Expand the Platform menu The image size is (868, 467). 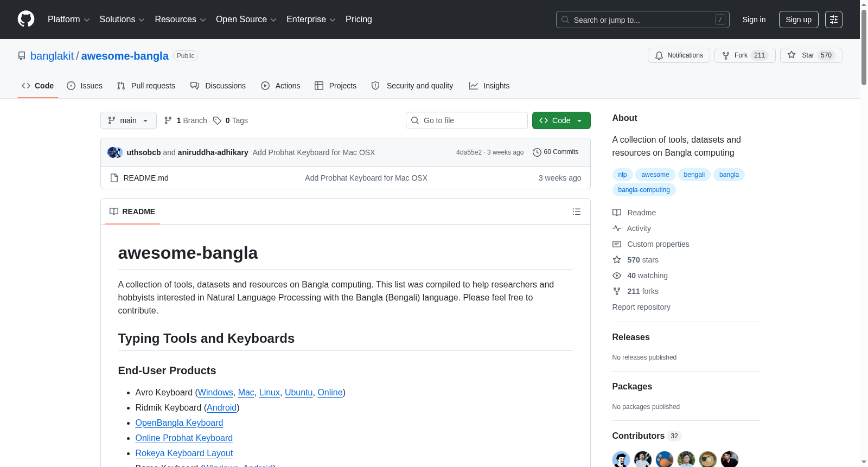click(x=68, y=20)
